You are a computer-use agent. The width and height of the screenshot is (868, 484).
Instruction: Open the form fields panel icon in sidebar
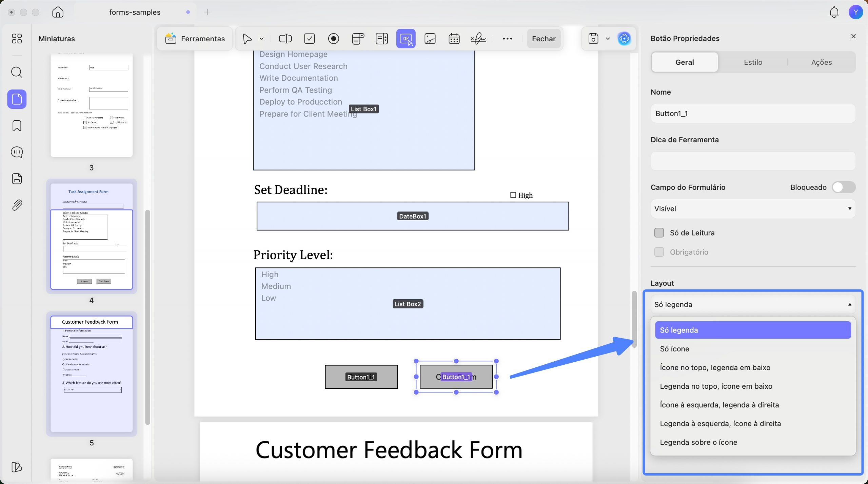(17, 179)
